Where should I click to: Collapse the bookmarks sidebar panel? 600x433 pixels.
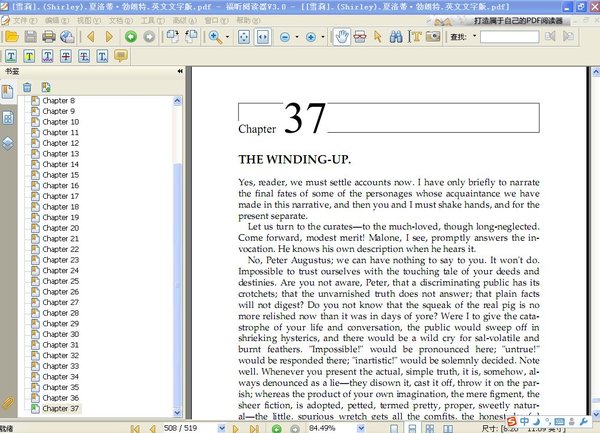point(180,71)
